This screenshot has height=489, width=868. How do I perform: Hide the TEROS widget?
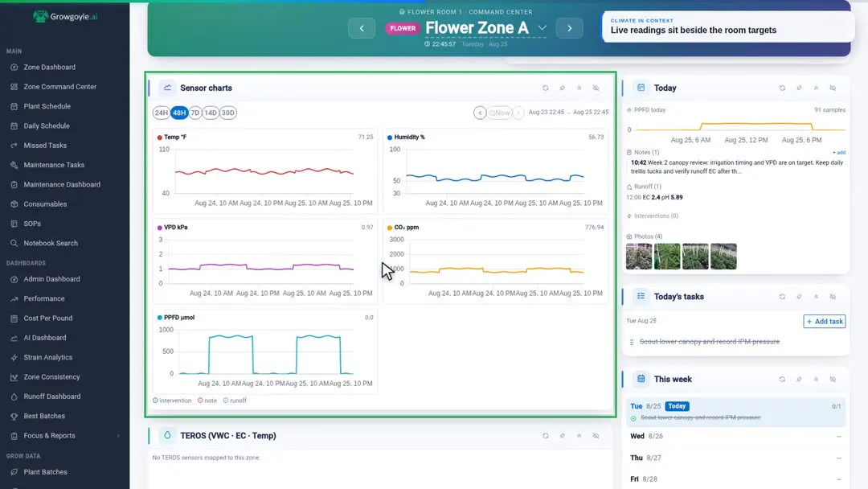coord(596,436)
